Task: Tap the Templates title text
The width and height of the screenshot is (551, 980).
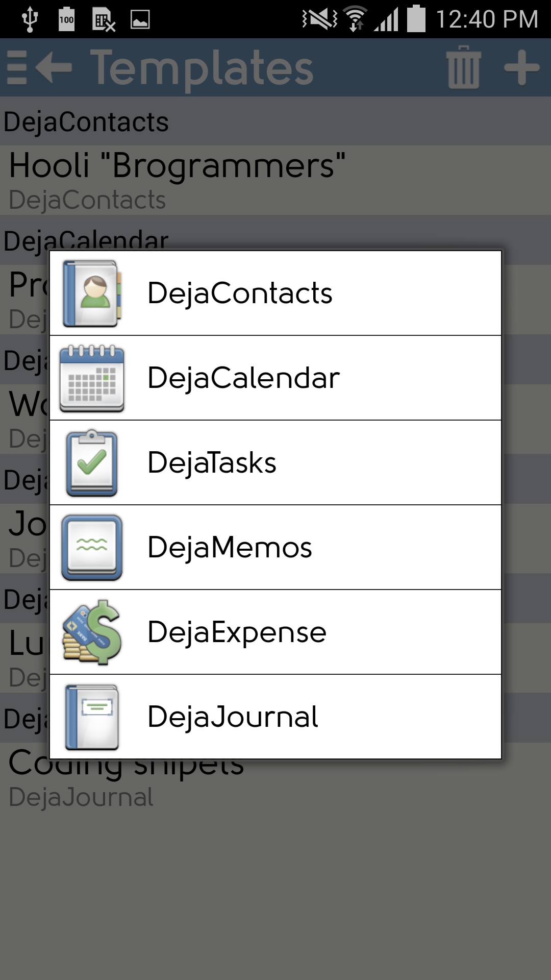Action: [202, 68]
